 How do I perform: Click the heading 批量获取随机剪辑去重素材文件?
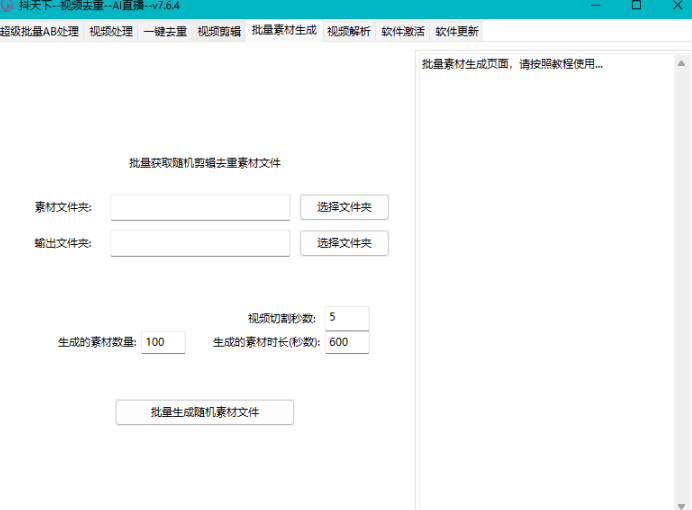pyautogui.click(x=205, y=163)
